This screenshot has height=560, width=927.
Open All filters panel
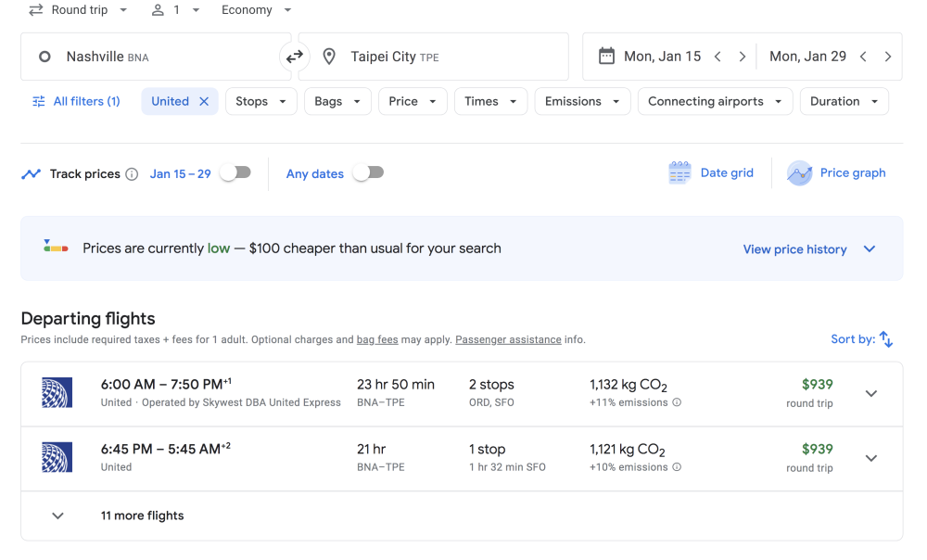(76, 101)
